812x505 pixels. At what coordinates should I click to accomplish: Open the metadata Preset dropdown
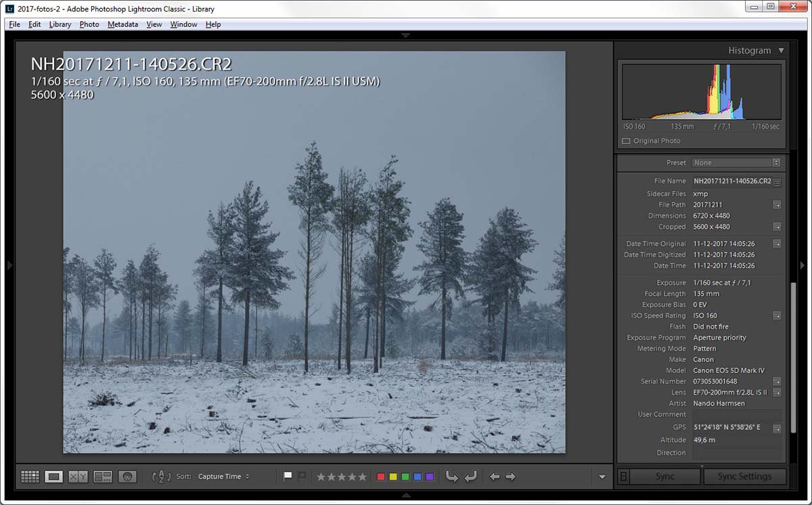[x=736, y=162]
